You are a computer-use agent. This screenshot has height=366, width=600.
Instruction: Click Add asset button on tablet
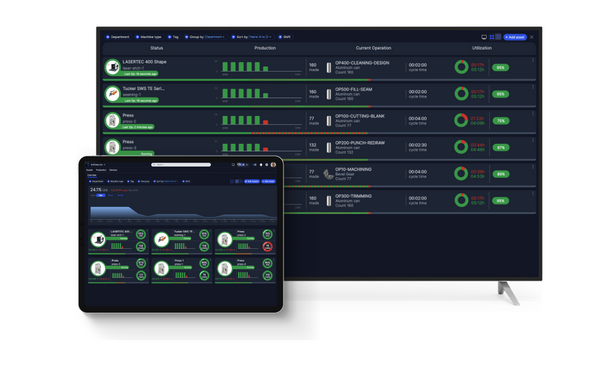268,181
